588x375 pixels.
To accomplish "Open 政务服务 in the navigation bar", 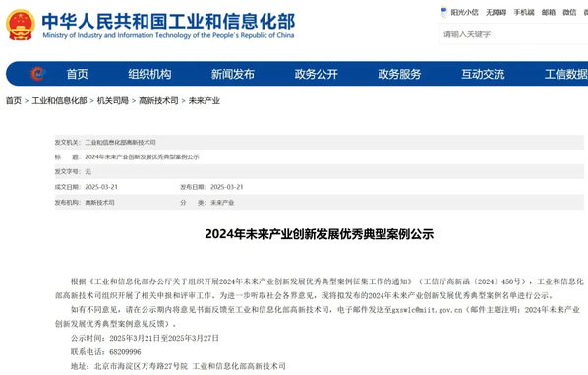I will (x=399, y=74).
